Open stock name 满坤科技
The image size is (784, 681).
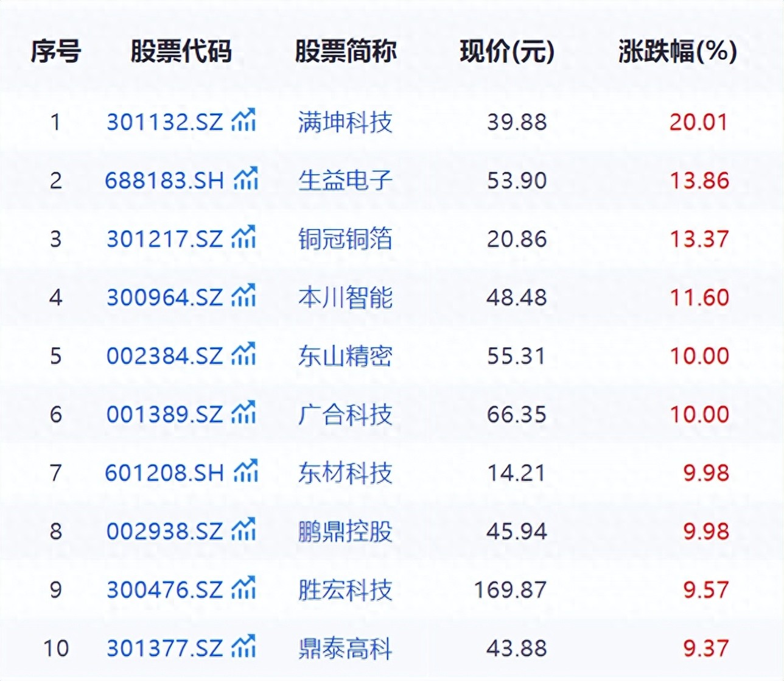(345, 122)
